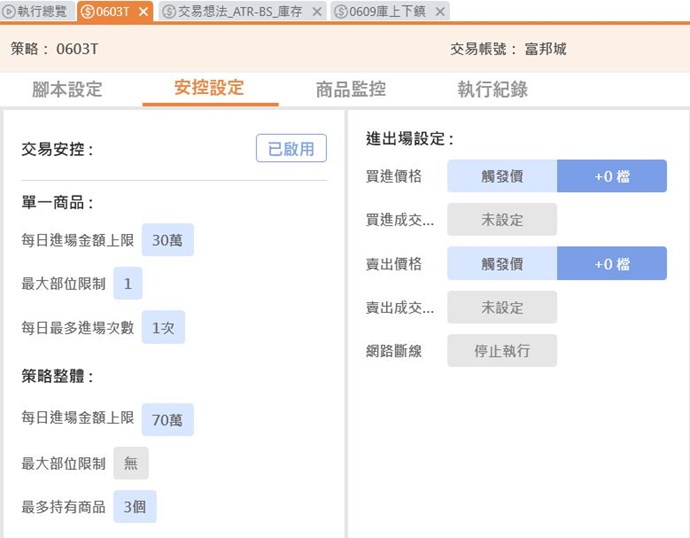
Task: Toggle the 已啟用 trading safety control
Action: (291, 149)
